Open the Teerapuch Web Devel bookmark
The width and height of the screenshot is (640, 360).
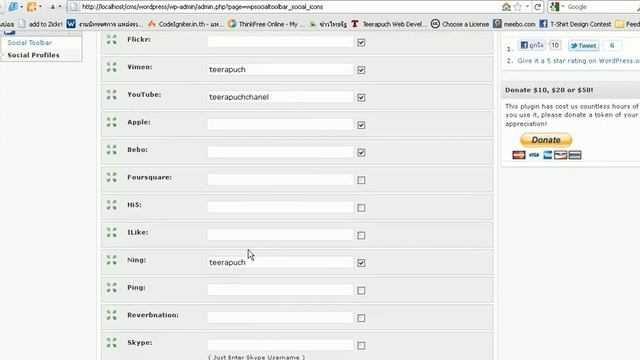388,24
